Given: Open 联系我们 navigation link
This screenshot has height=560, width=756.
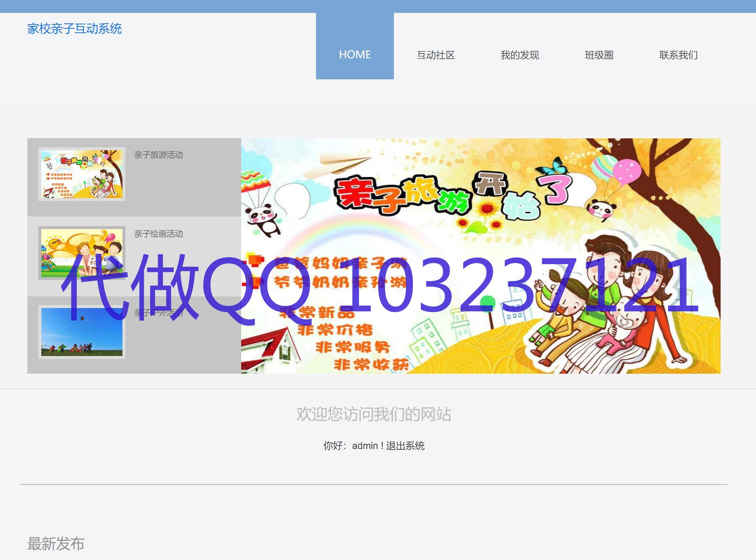Looking at the screenshot, I should [678, 55].
